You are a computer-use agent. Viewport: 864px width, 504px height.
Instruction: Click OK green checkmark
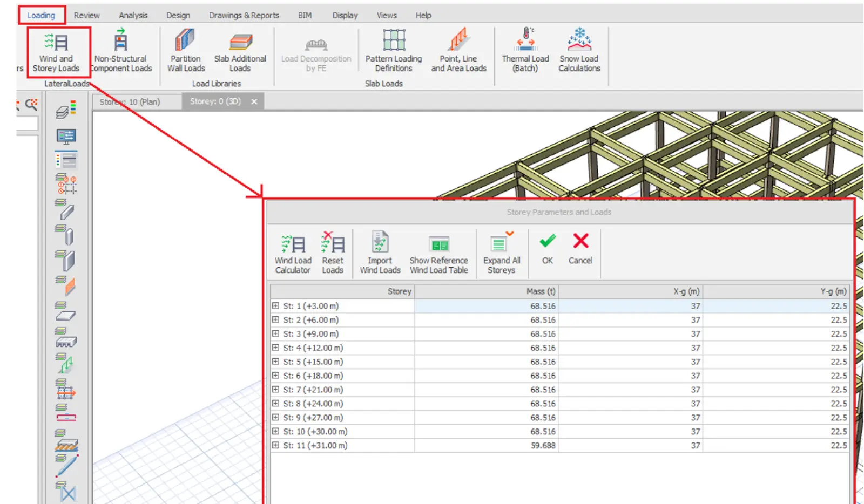click(x=548, y=249)
